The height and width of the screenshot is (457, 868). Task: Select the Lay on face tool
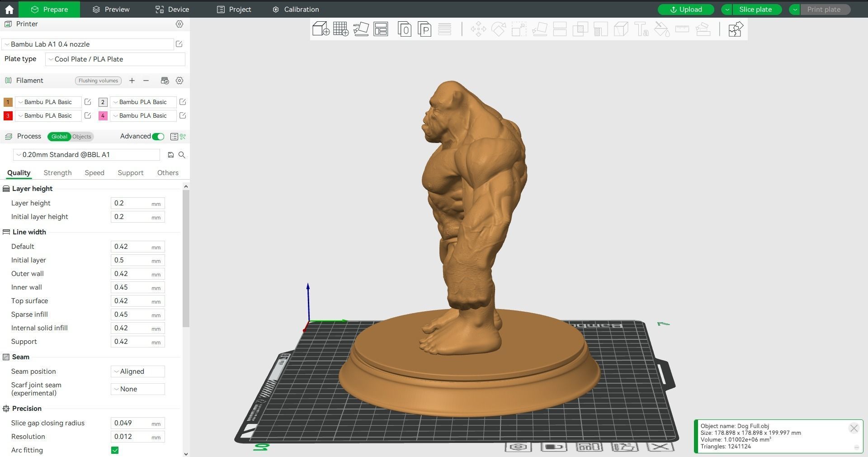pos(540,29)
